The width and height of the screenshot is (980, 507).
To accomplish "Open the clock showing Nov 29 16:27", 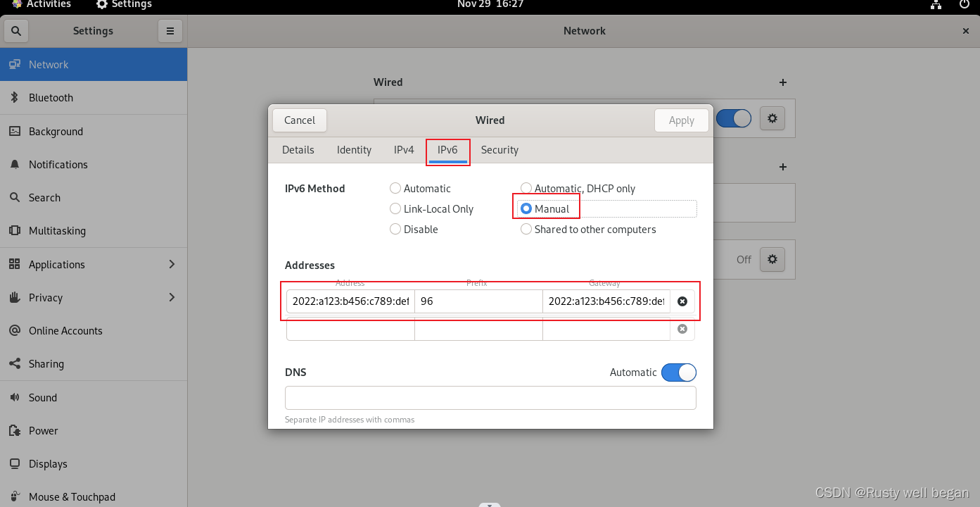I will point(489,4).
